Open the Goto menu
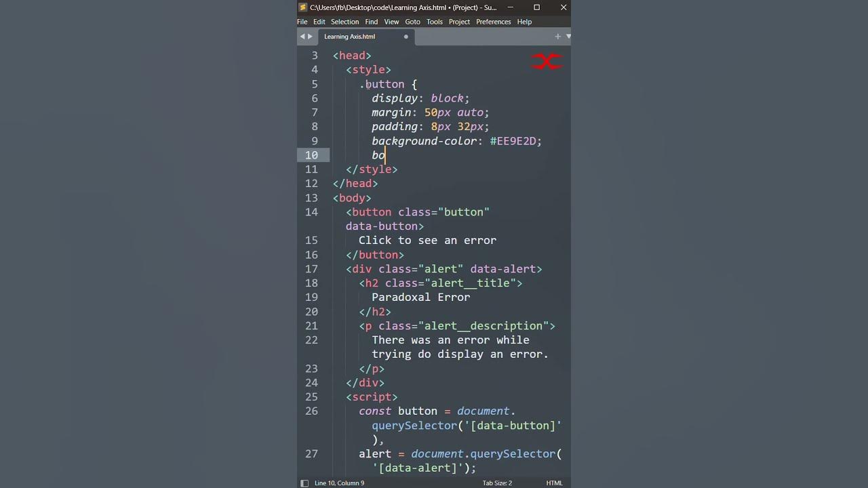This screenshot has height=488, width=868. pyautogui.click(x=413, y=22)
